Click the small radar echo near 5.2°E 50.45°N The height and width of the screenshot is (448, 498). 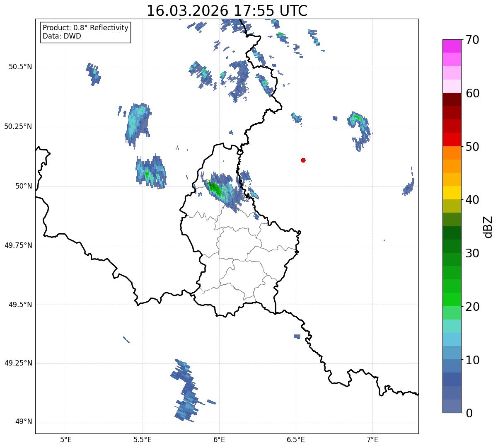tap(93, 74)
